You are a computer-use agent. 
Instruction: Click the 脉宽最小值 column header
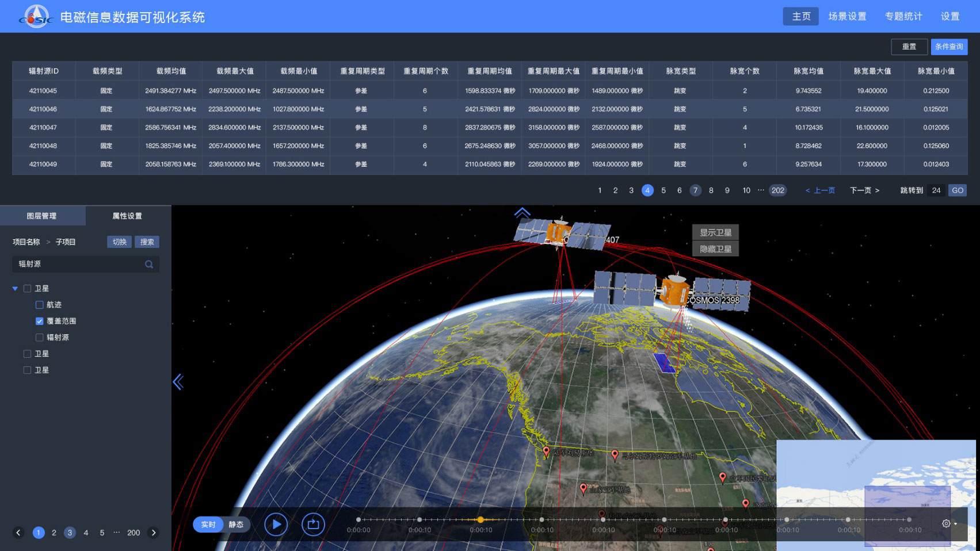(x=936, y=71)
